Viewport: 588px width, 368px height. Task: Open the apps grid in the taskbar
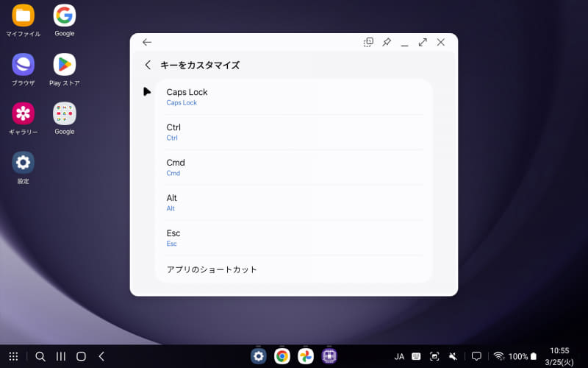[13, 356]
